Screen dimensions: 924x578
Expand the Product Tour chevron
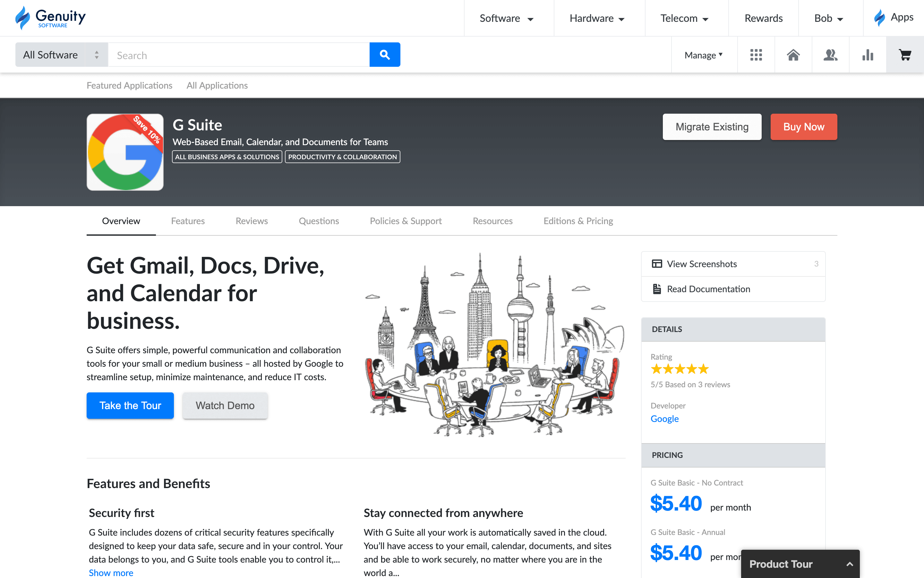pyautogui.click(x=850, y=564)
